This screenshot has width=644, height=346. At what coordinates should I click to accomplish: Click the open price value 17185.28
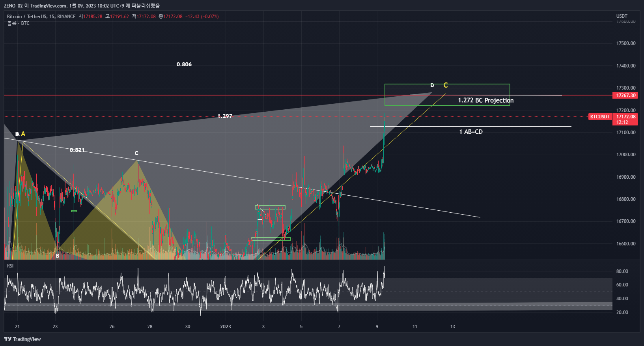point(93,17)
